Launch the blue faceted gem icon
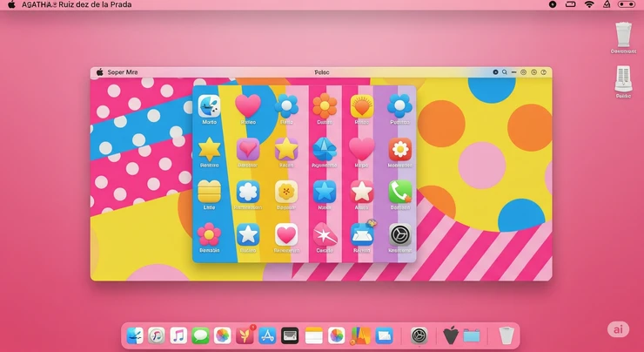The height and width of the screenshot is (352, 644). coord(325,149)
